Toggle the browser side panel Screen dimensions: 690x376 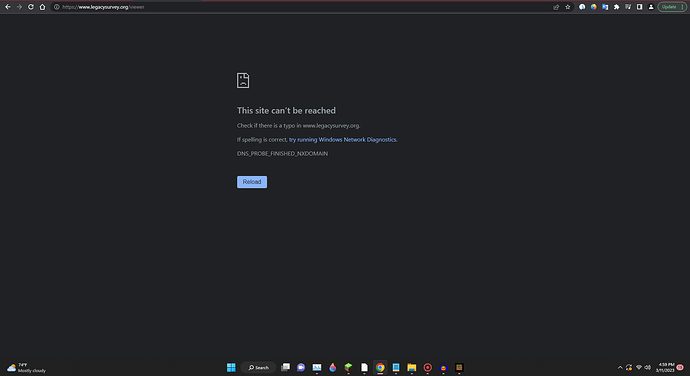click(639, 7)
